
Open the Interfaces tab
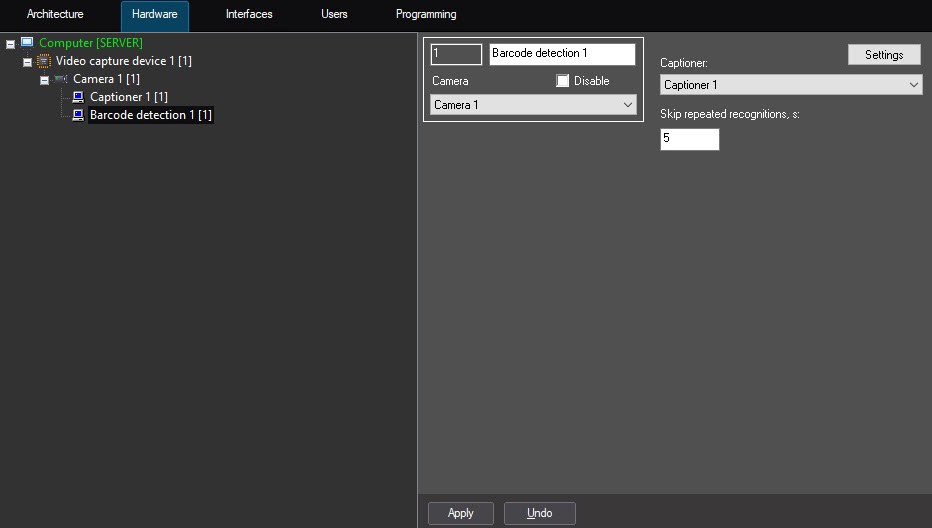(x=249, y=14)
